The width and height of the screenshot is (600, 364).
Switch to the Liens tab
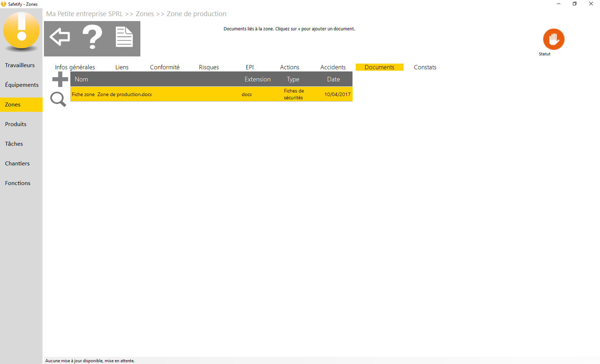coord(122,67)
